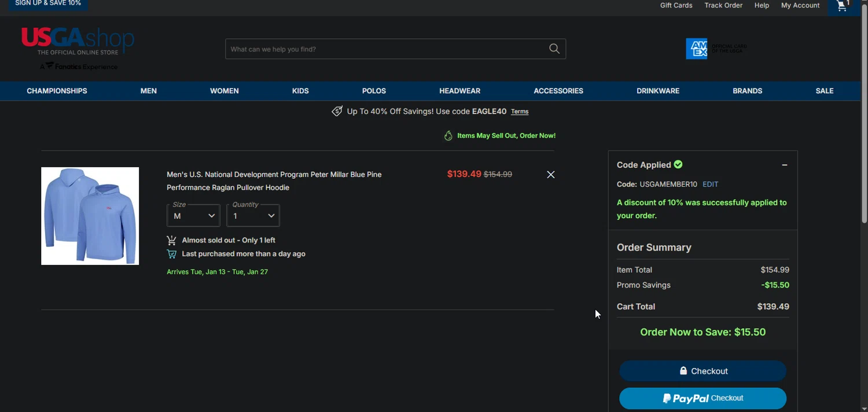The height and width of the screenshot is (412, 868).
Task: Open the Brands menu
Action: pyautogui.click(x=748, y=91)
